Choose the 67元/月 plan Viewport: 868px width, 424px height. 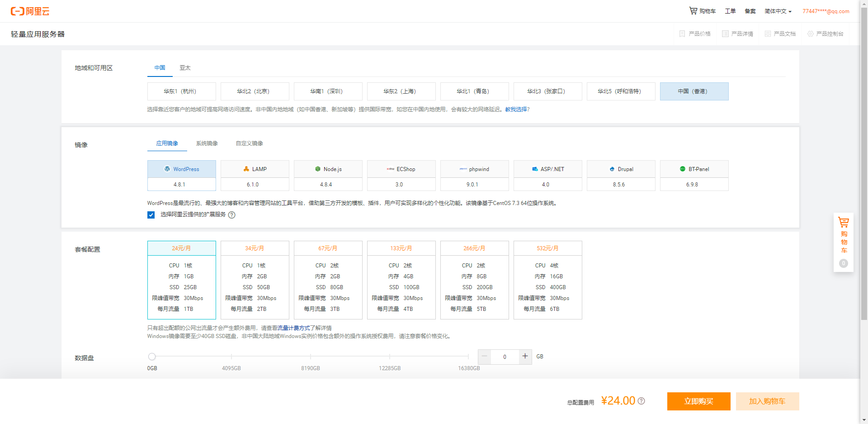coord(328,280)
